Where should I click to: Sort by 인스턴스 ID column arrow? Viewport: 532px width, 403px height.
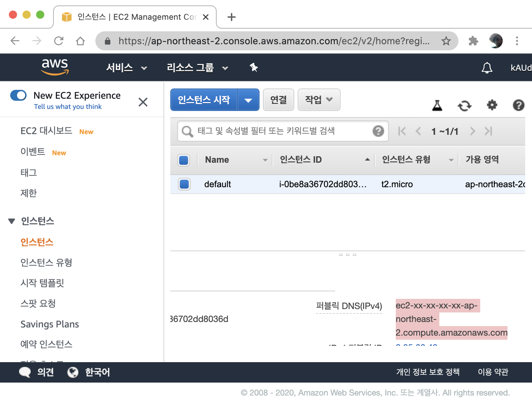pos(367,159)
